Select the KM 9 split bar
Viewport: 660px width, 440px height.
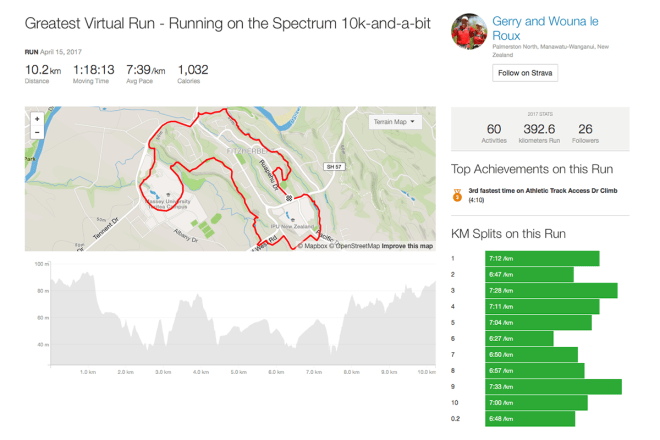(x=552, y=386)
